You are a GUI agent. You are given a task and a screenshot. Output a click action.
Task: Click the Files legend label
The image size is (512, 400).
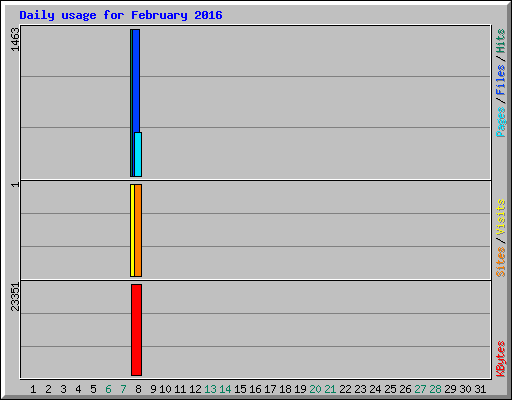(500, 80)
